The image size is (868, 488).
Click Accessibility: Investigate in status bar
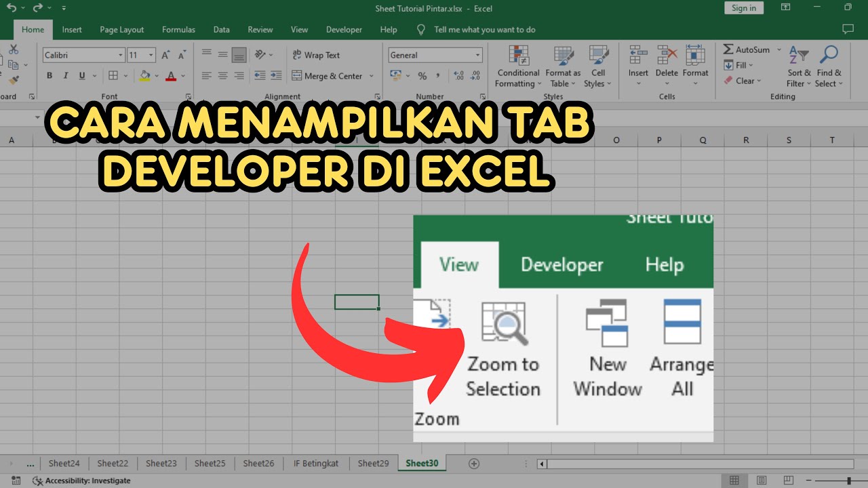pyautogui.click(x=81, y=481)
